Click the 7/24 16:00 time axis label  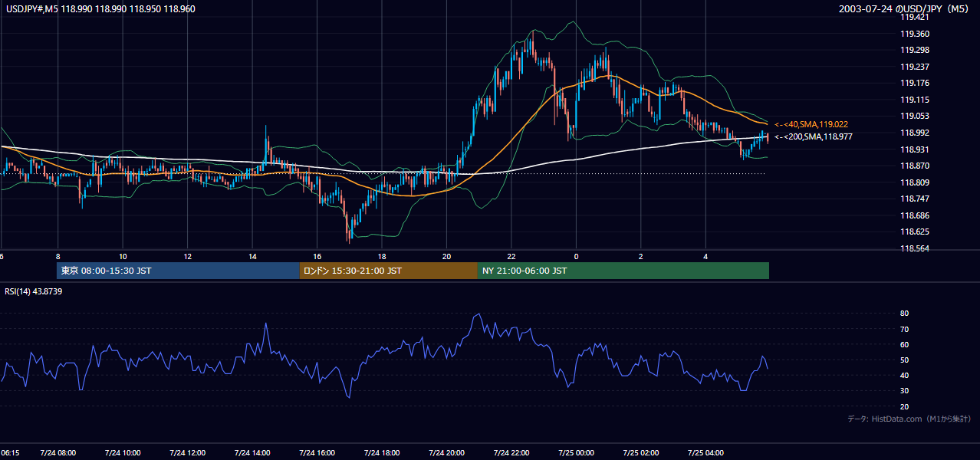(317, 453)
